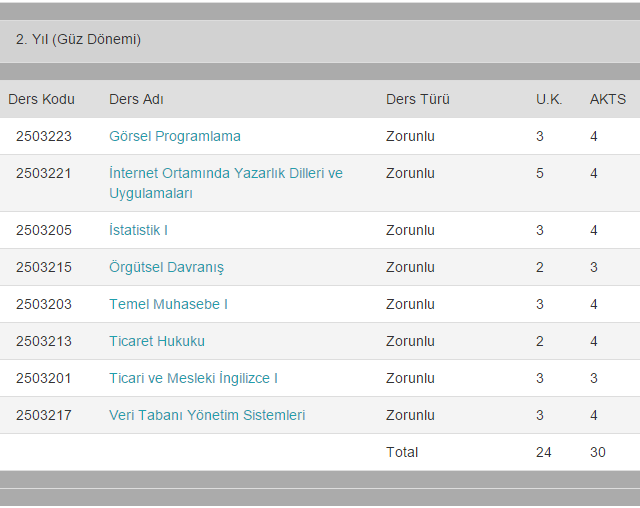The image size is (640, 508).
Task: Click the Total label in the footer row
Action: tap(402, 452)
